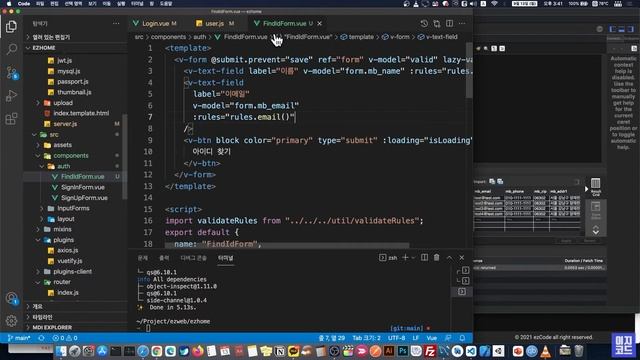640x360 pixels.
Task: Open the Source Control view icon
Action: click(x=11, y=73)
